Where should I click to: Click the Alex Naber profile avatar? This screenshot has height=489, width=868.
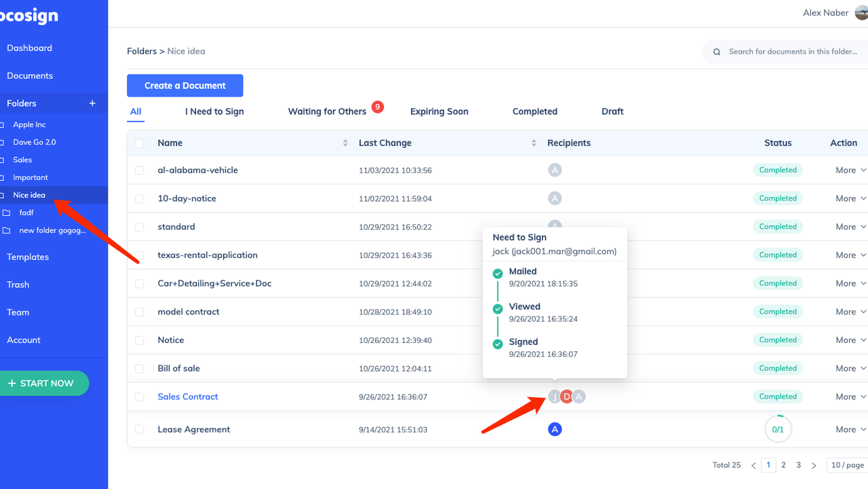pos(861,13)
